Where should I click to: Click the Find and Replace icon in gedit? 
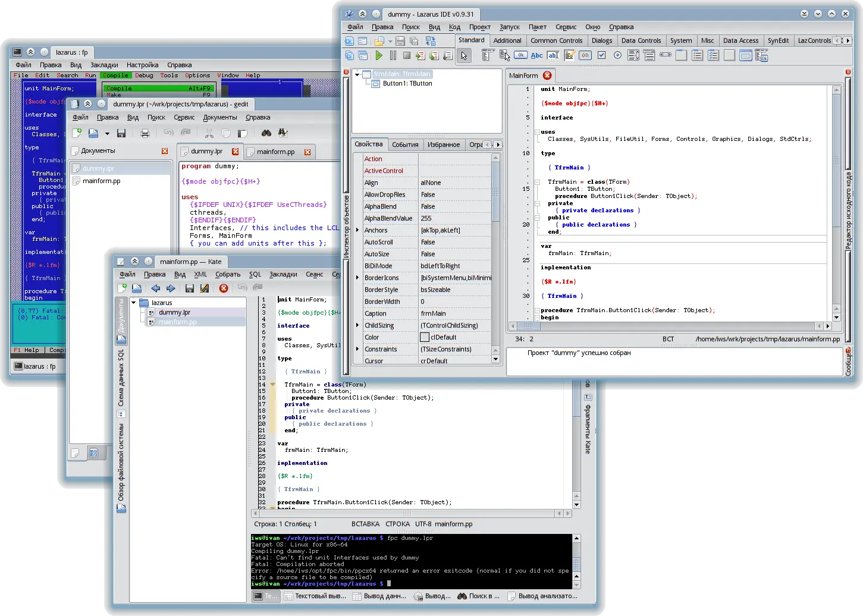[x=283, y=133]
